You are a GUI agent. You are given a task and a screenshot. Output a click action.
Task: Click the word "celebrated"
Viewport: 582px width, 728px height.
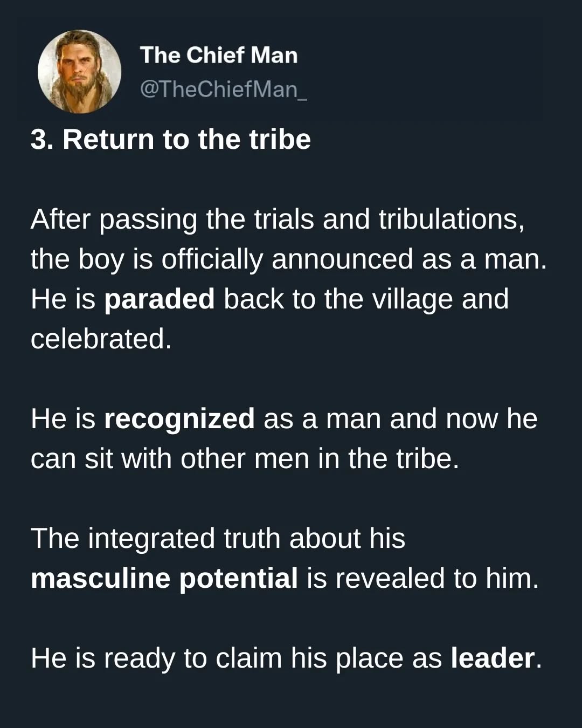click(101, 339)
